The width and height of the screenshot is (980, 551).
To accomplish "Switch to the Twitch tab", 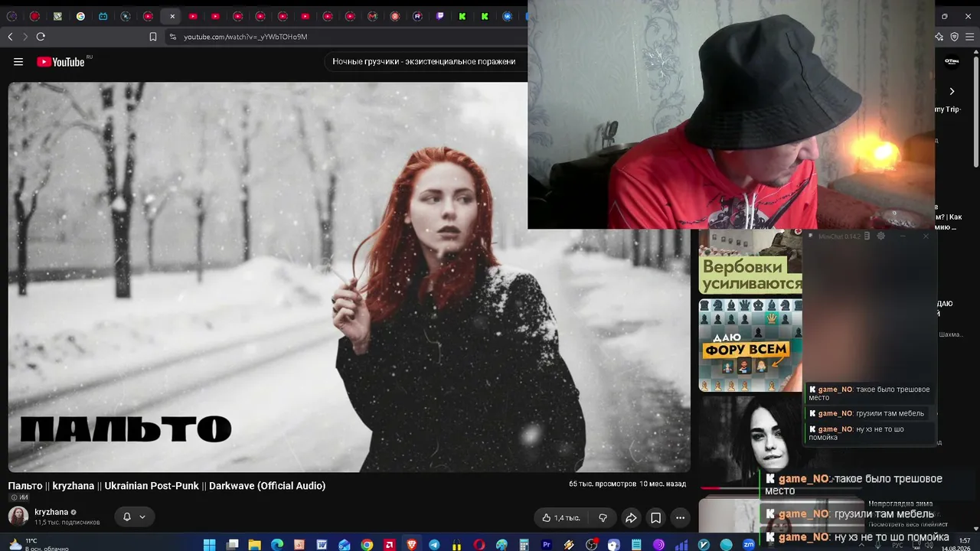I will (x=439, y=16).
